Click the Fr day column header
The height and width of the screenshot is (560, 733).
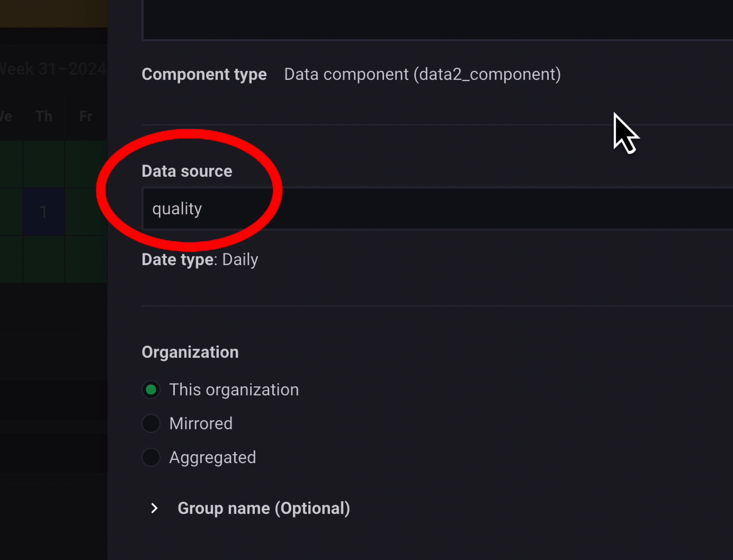click(86, 116)
